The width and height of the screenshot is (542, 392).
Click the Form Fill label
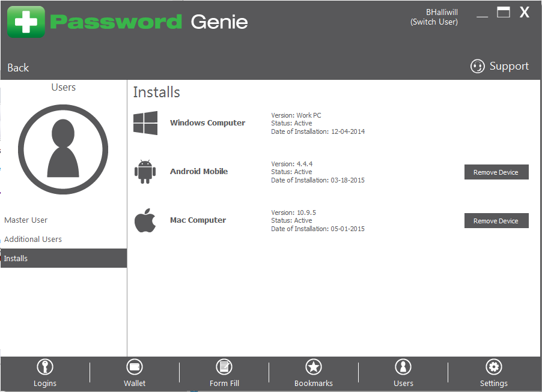pyautogui.click(x=224, y=384)
